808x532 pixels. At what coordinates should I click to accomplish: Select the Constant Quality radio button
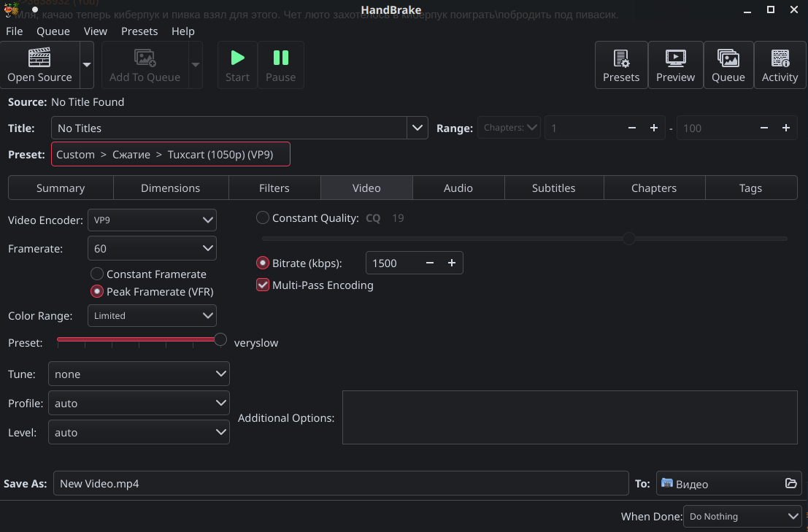coord(263,218)
